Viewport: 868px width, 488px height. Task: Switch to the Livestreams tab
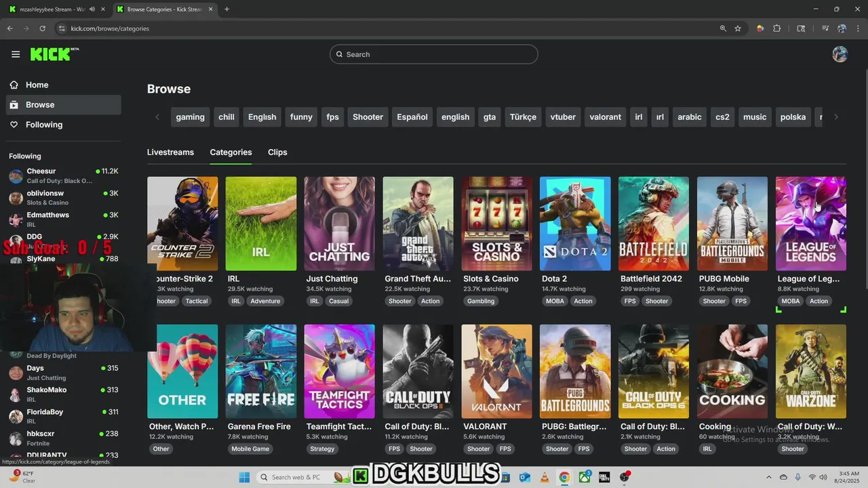pyautogui.click(x=170, y=152)
